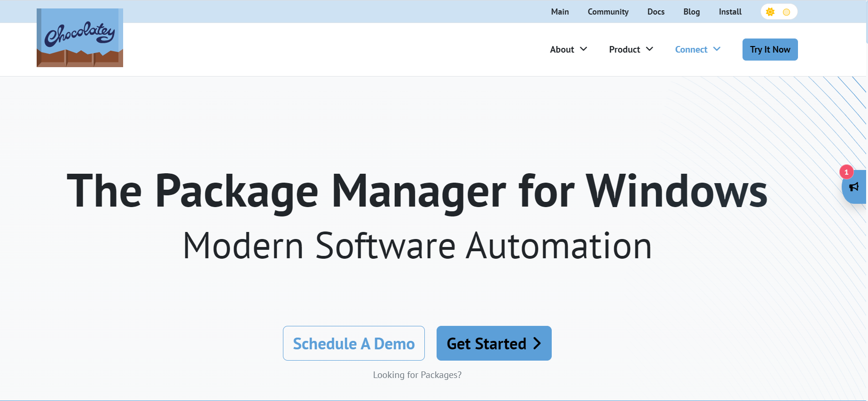Visit the Blog link
This screenshot has width=868, height=401.
click(x=692, y=12)
